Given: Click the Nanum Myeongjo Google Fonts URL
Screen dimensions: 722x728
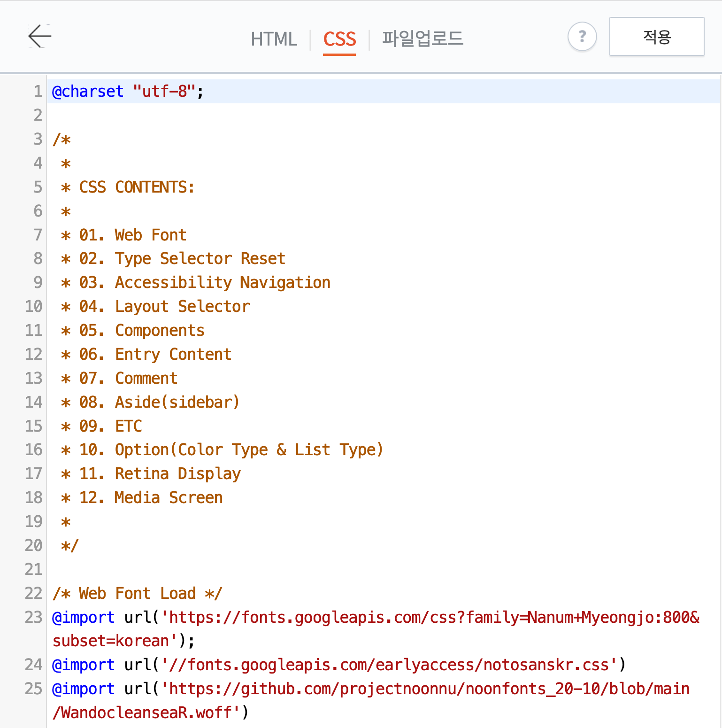Looking at the screenshot, I should pos(422,617).
